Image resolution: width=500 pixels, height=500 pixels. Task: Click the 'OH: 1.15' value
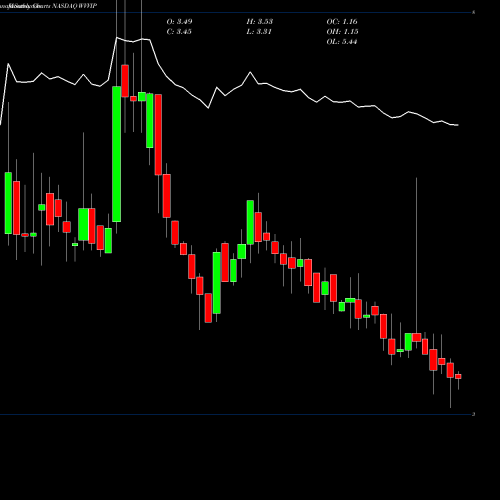(x=342, y=32)
